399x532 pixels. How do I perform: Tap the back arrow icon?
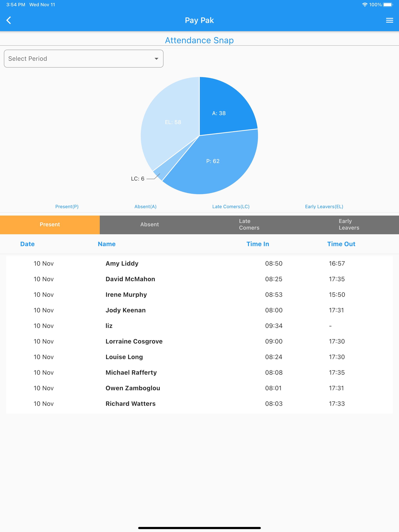click(9, 20)
